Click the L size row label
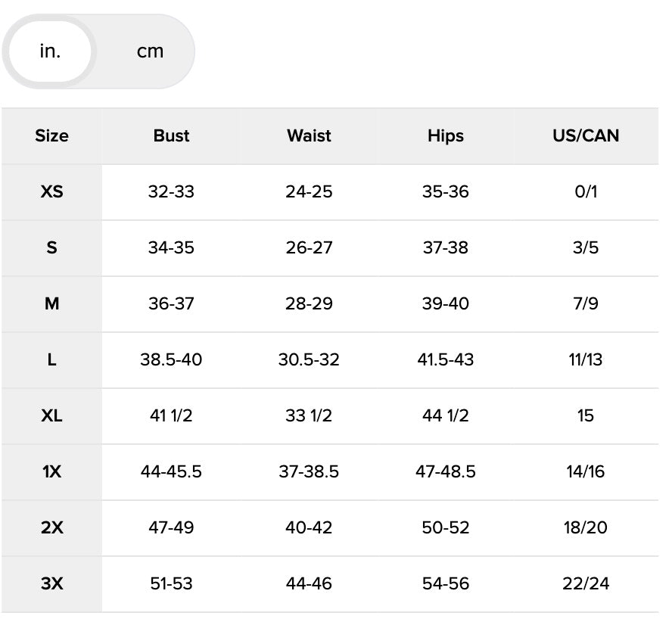Viewport: 672px width, 625px height. [x=51, y=360]
